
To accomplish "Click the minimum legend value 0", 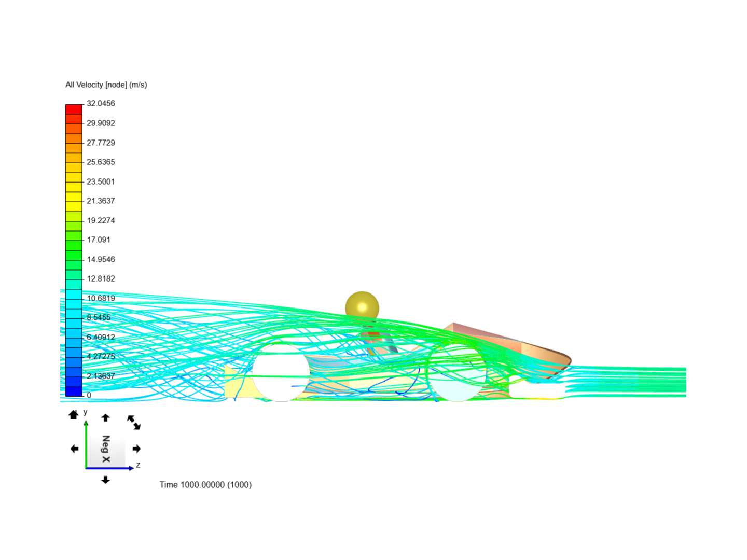I will click(89, 395).
